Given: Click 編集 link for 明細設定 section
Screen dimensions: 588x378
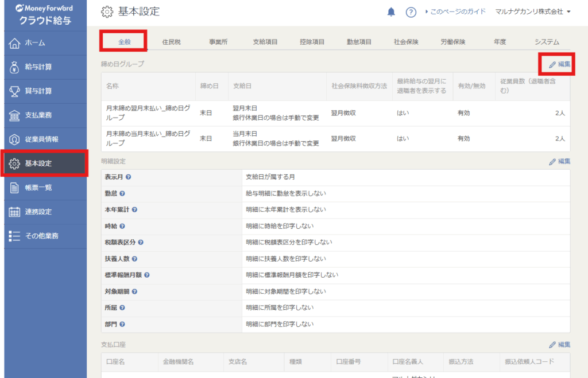Looking at the screenshot, I should click(x=560, y=162).
